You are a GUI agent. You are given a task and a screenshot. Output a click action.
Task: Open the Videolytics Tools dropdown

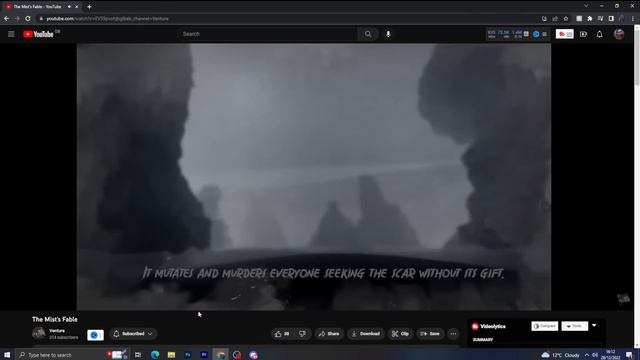pyautogui.click(x=575, y=326)
